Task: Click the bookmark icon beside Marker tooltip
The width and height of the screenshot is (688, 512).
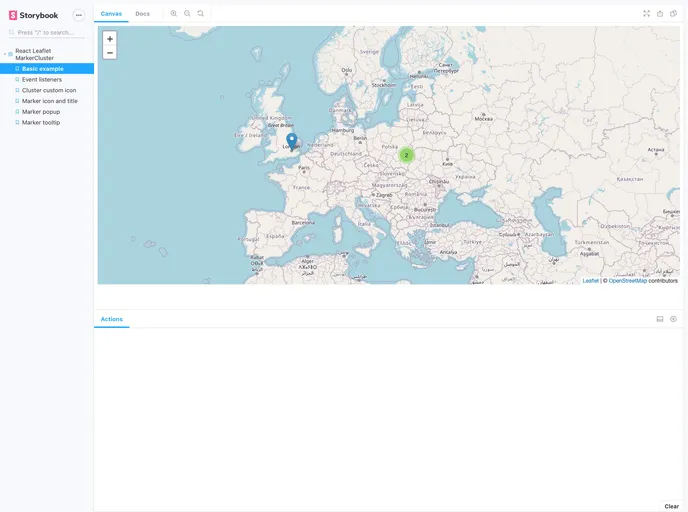Action: click(x=18, y=122)
